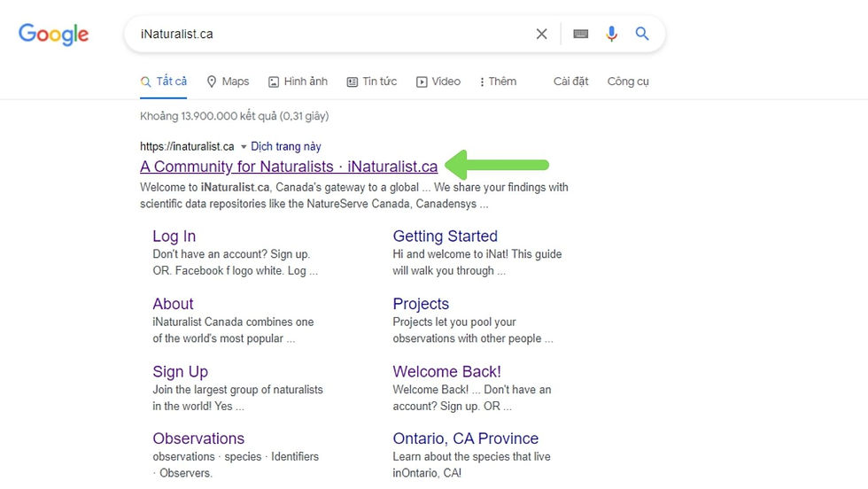The height and width of the screenshot is (489, 868).
Task: Open the Welcome Back! sitelink
Action: point(446,371)
